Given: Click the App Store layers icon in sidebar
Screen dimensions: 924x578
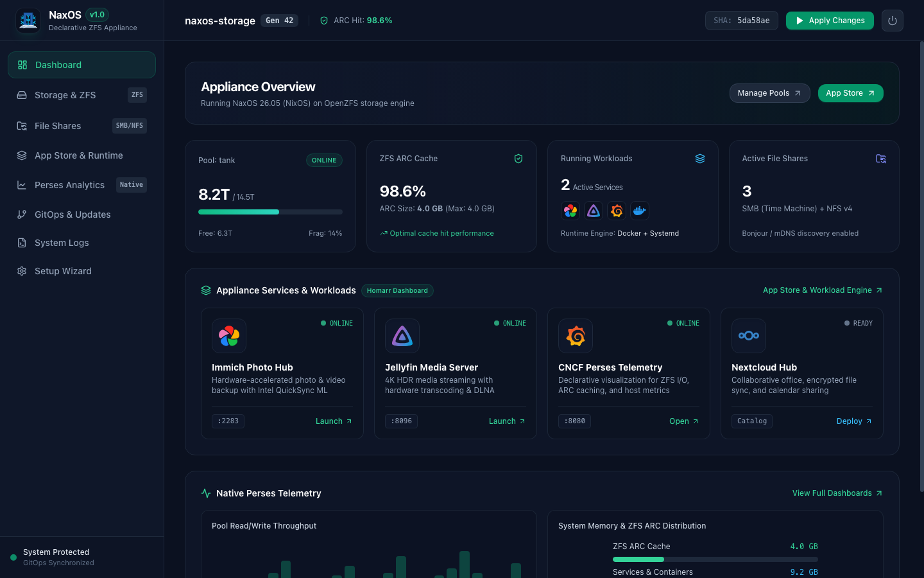Looking at the screenshot, I should pos(22,155).
